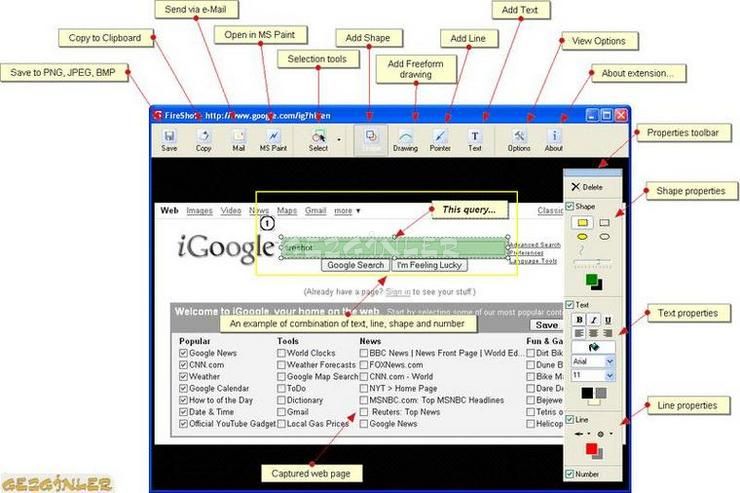Open the line arrow style dropdown
This screenshot has width=740, height=493.
pyautogui.click(x=589, y=434)
